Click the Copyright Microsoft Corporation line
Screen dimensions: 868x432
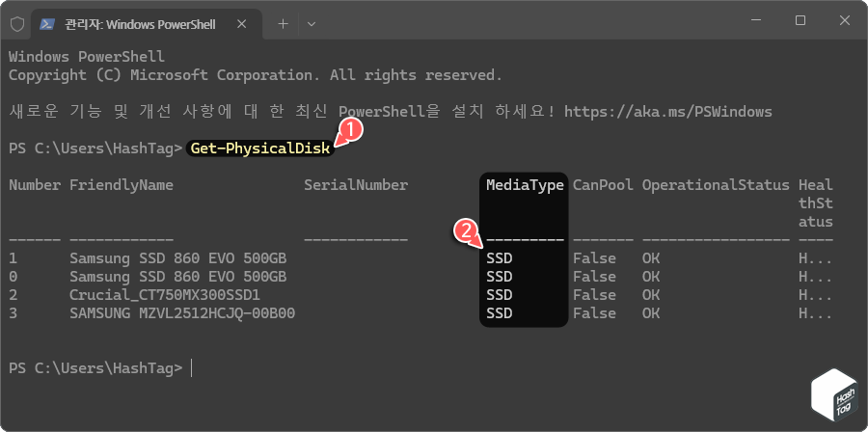(x=256, y=75)
